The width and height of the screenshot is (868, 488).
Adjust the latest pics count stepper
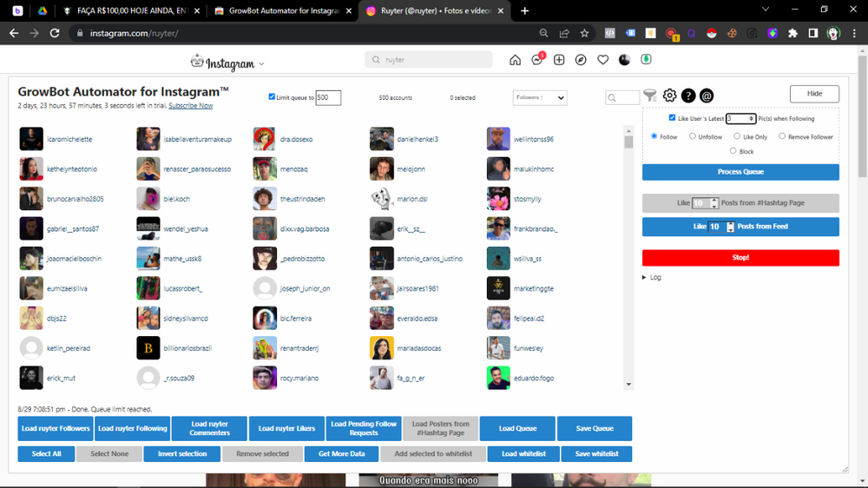(751, 119)
